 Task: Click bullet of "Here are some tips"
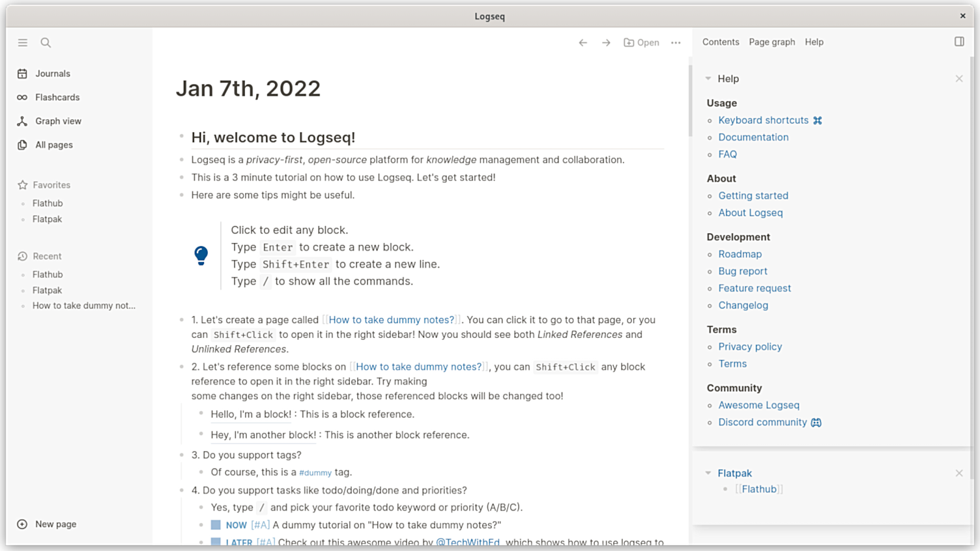[x=181, y=195]
